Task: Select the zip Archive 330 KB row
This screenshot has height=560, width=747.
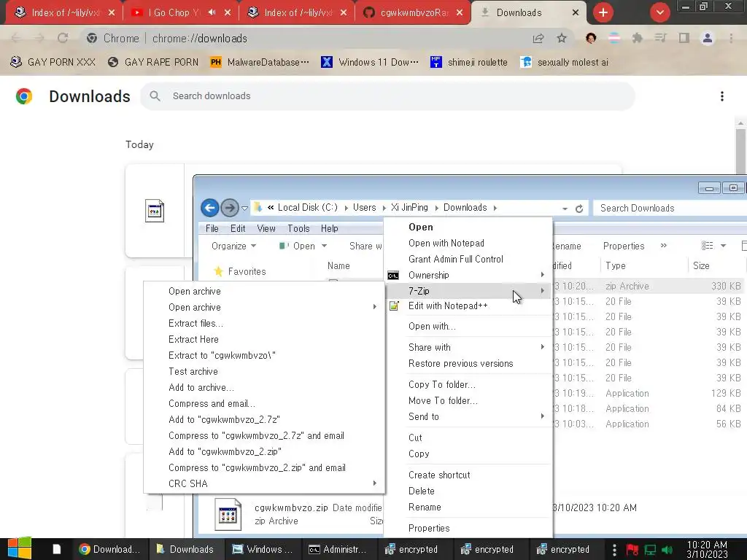Action: (x=648, y=286)
